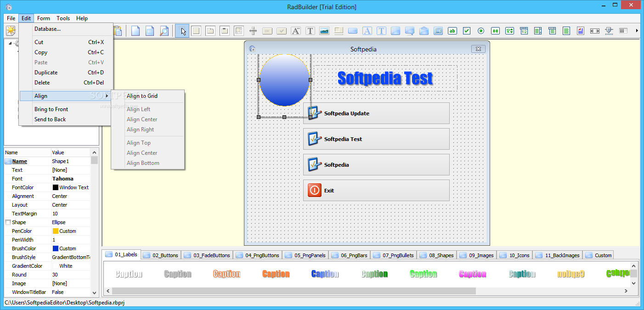Select the progress bar component tool
This screenshot has width=644, height=310.
pos(623,31)
